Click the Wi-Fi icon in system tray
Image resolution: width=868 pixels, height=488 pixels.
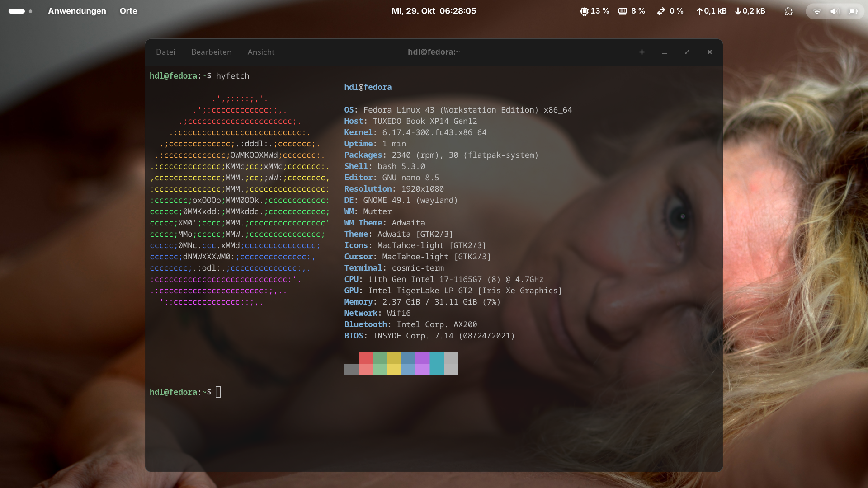point(817,11)
